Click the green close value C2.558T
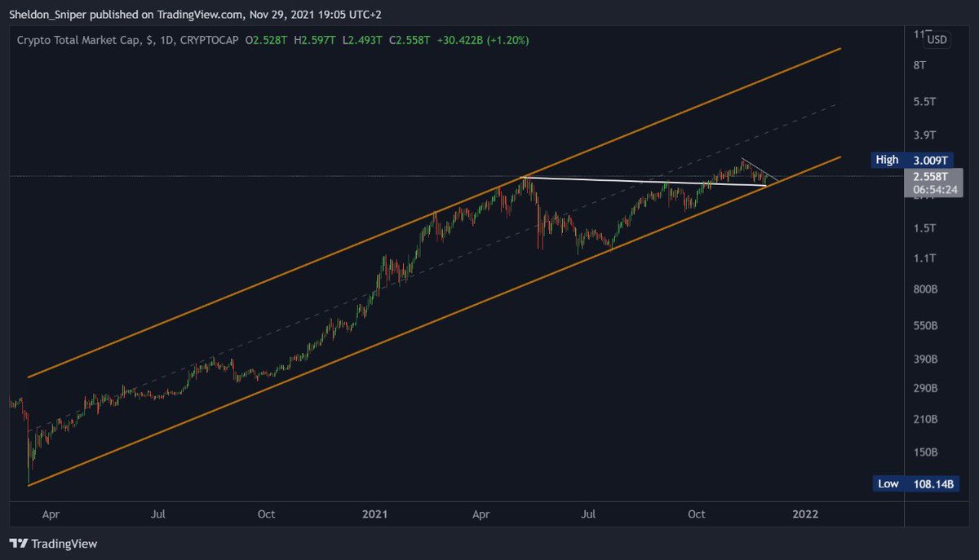This screenshot has width=979, height=560. tap(406, 38)
